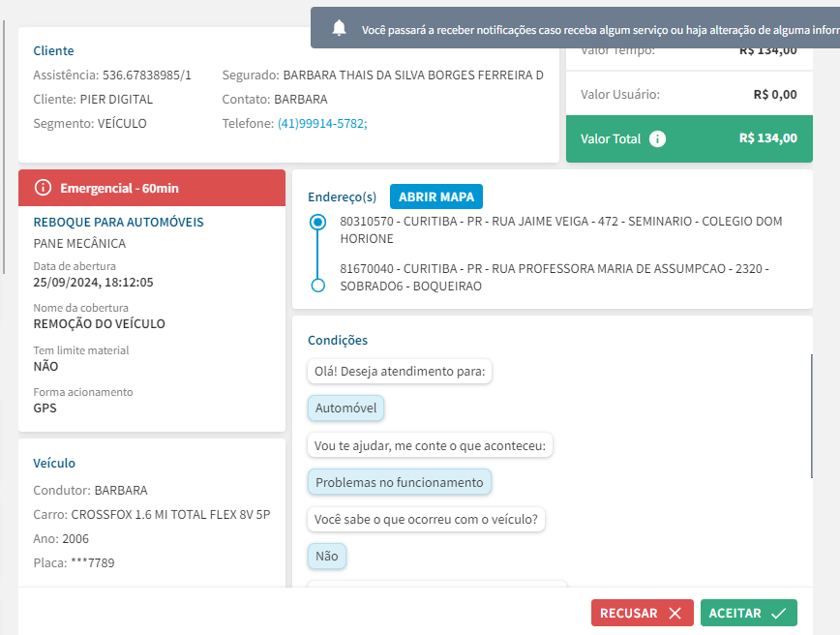Click the Vou te ajudar chat message

pyautogui.click(x=430, y=445)
